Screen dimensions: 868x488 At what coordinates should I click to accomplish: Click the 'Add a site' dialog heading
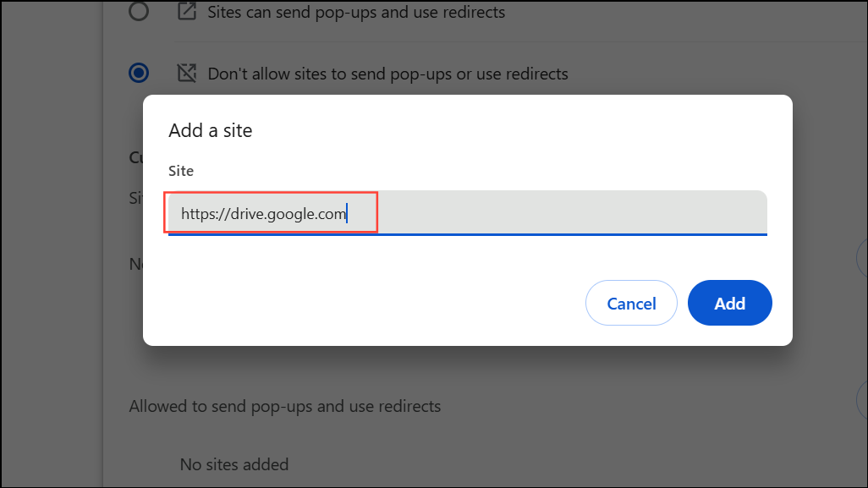pos(211,130)
